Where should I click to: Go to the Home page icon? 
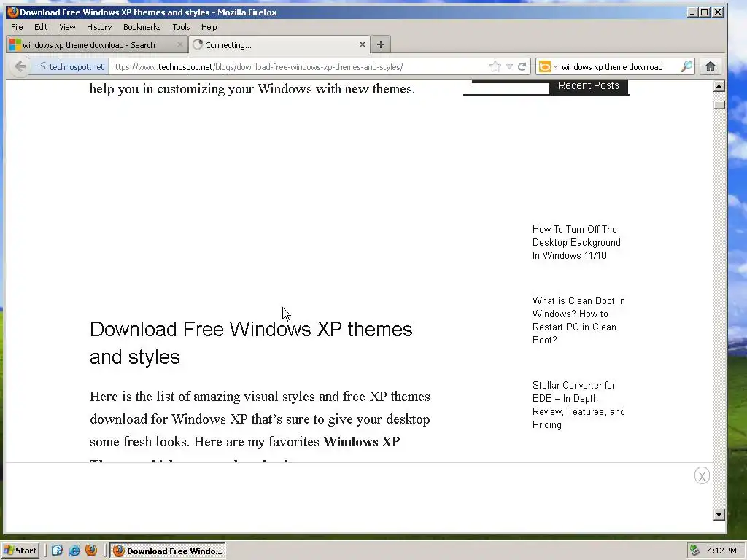[711, 66]
